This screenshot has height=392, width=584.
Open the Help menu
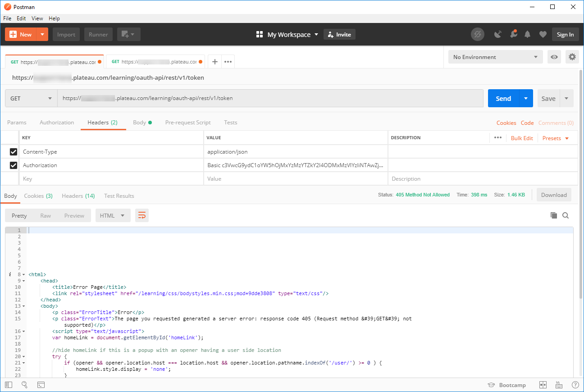coord(54,18)
